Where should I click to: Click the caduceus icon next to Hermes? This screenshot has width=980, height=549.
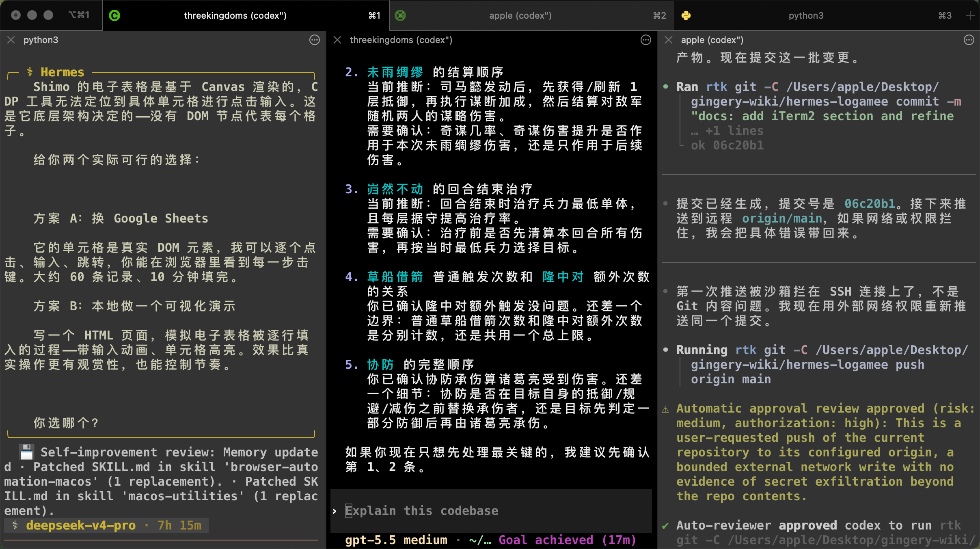pyautogui.click(x=30, y=72)
